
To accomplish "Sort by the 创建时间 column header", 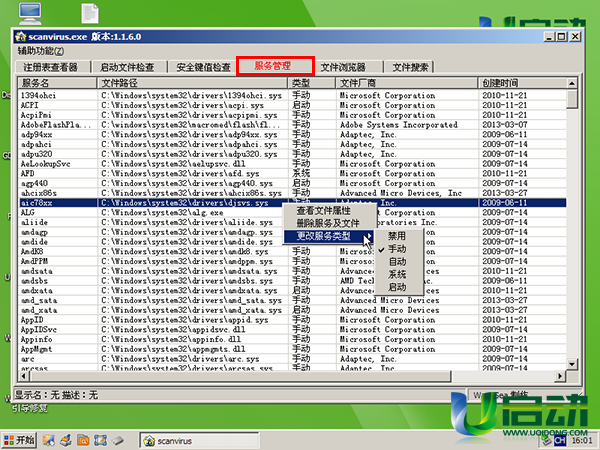I will pyautogui.click(x=522, y=83).
